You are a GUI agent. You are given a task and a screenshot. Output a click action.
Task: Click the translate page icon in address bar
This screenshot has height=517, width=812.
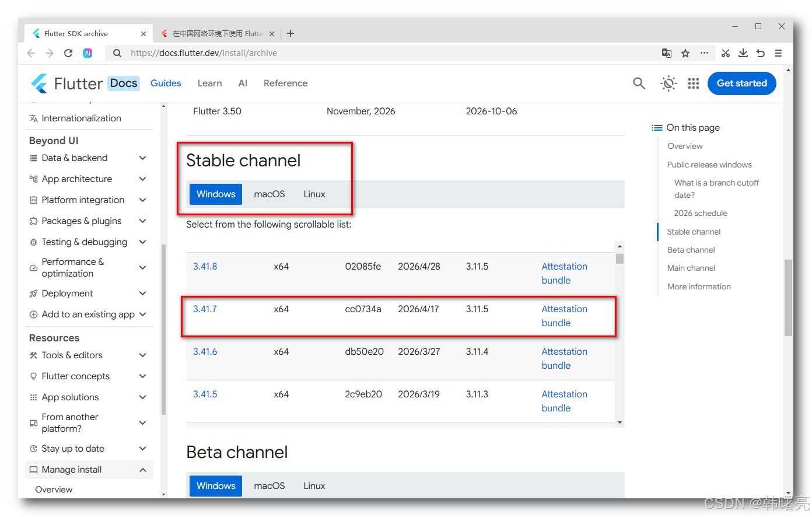point(667,53)
